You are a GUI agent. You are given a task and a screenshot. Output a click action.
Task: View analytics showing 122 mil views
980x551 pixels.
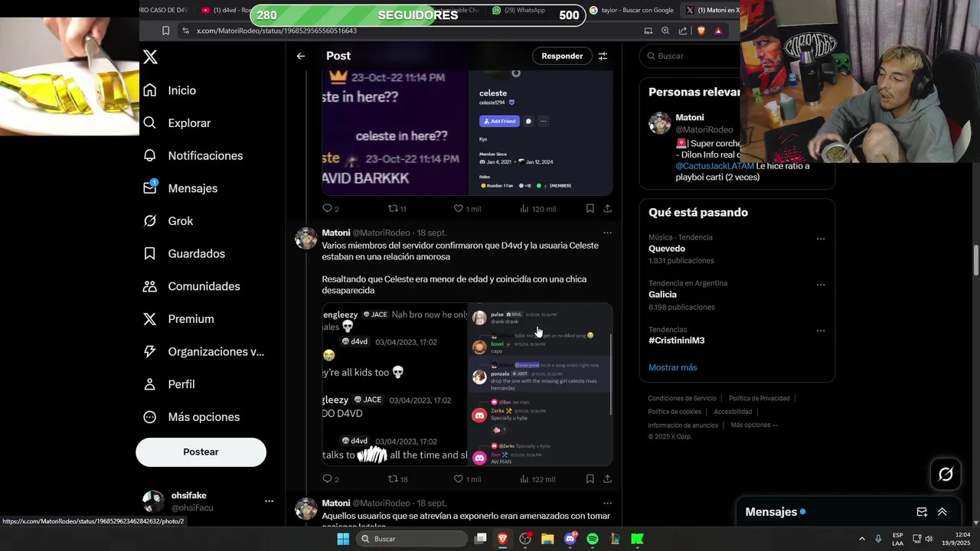[537, 479]
